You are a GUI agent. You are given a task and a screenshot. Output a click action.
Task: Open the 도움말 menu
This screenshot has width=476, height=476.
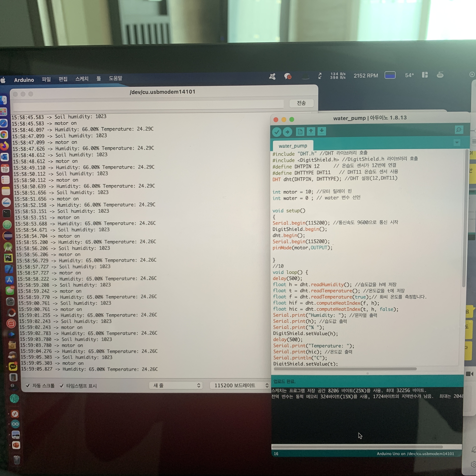tap(116, 78)
